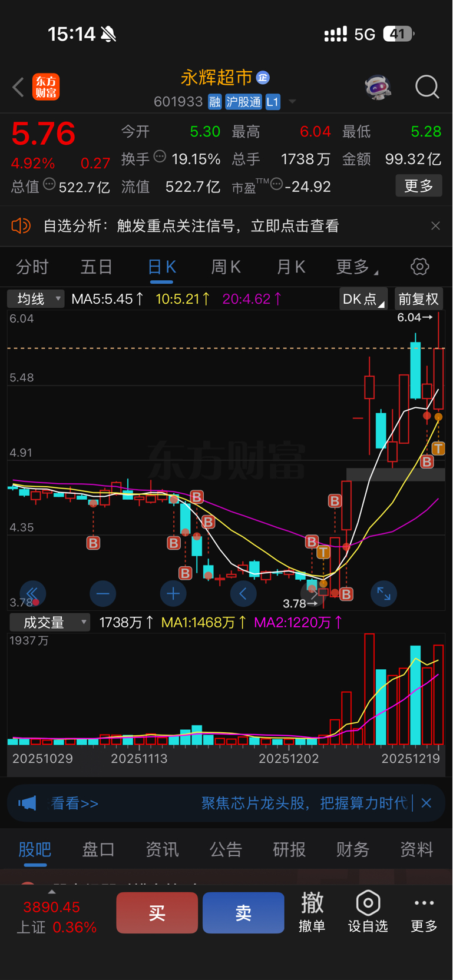Tap the 601933 stock code
The image size is (453, 980).
click(x=178, y=102)
